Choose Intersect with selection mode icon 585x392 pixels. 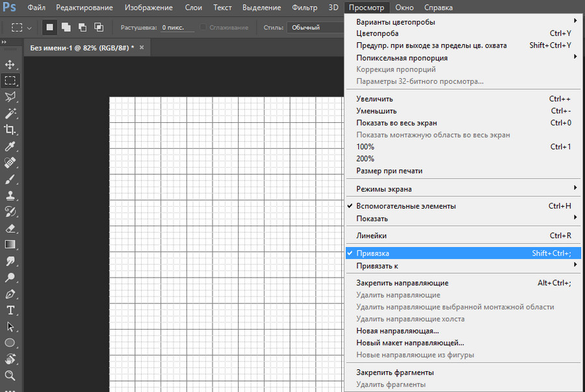(99, 27)
